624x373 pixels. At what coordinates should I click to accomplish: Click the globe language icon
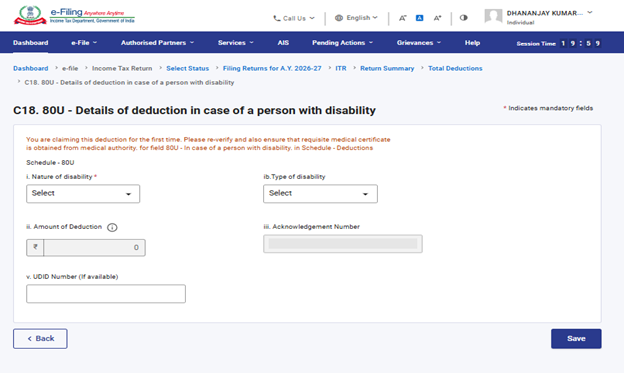pos(339,18)
